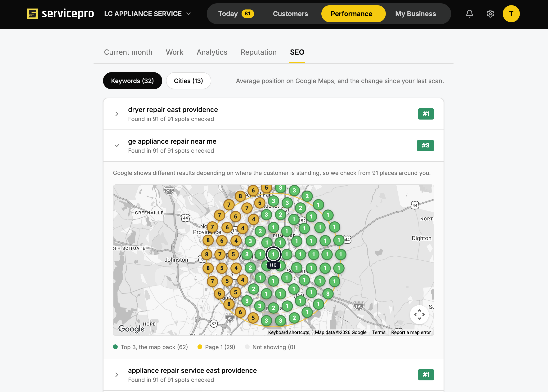Switch to the Current month subtab

[x=128, y=52]
